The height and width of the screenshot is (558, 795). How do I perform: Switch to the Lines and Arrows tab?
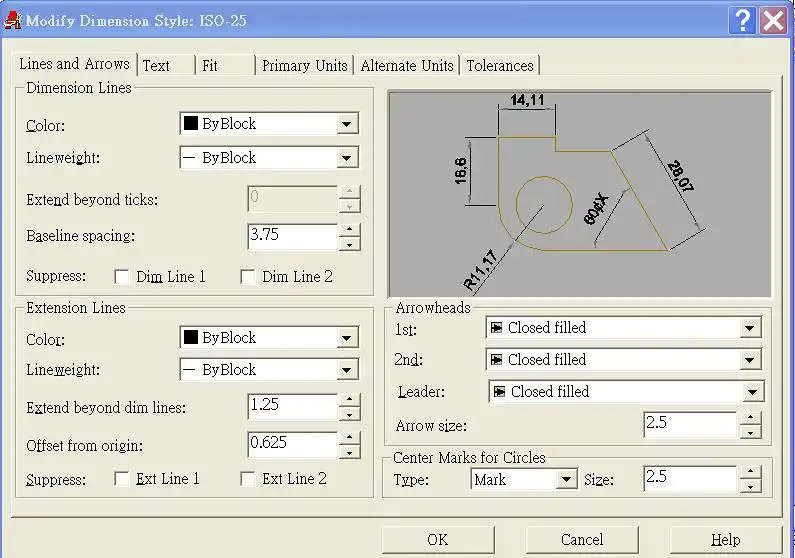pyautogui.click(x=75, y=64)
